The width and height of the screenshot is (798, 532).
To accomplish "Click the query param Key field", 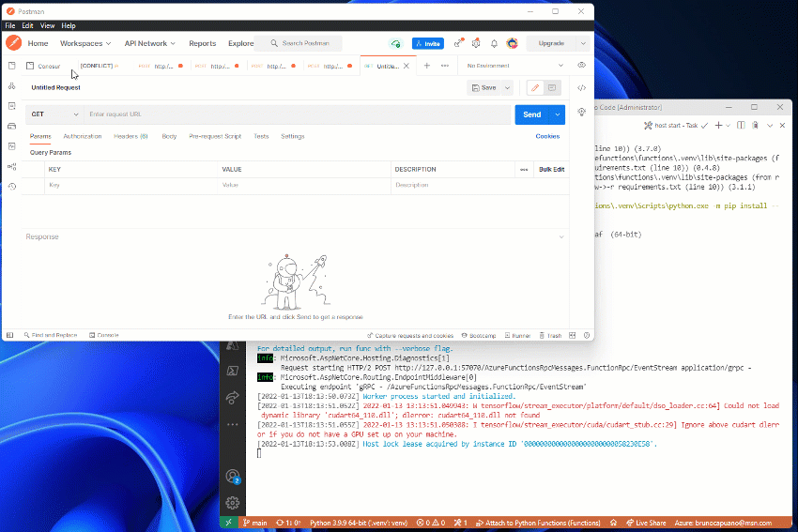I will pyautogui.click(x=130, y=185).
